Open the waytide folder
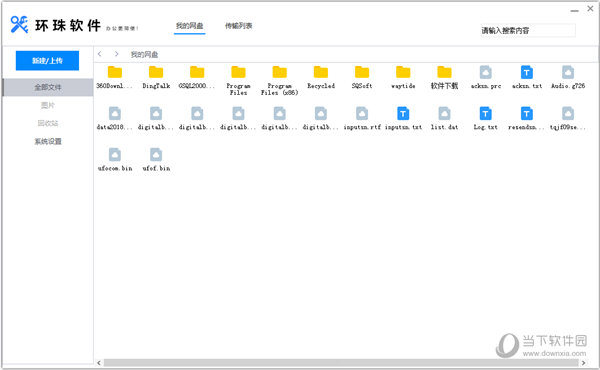The height and width of the screenshot is (370, 600). tap(403, 72)
